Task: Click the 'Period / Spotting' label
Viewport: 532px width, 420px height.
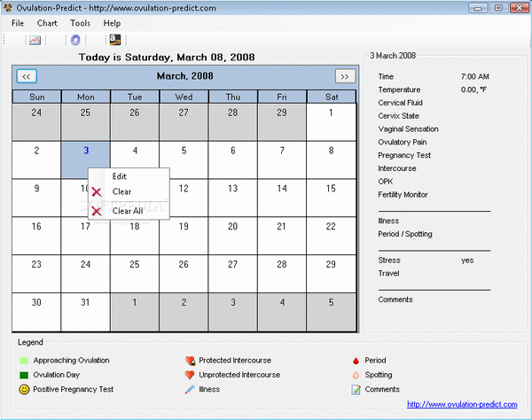Action: point(405,234)
